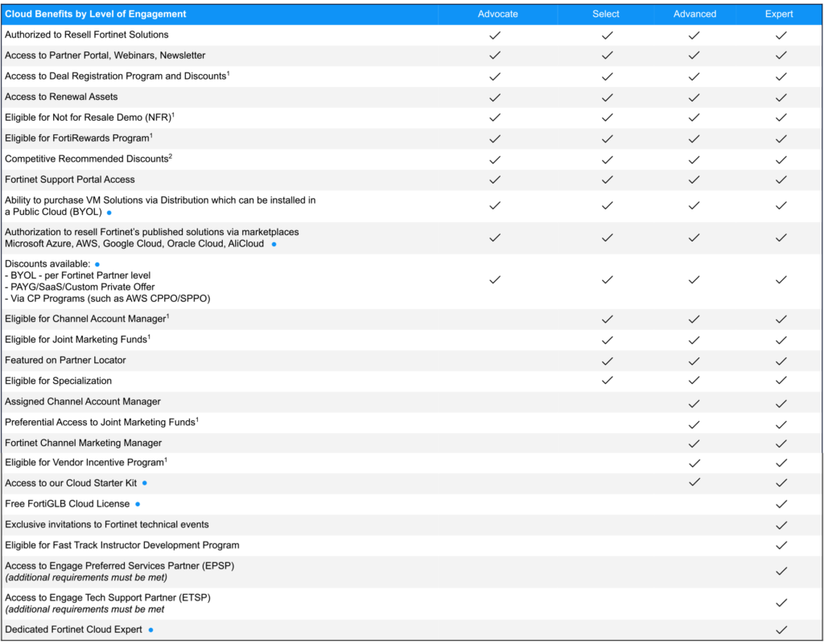Screen dimensions: 824x644
Task: Select Assigned Channel Account Manager label
Action: (83, 402)
